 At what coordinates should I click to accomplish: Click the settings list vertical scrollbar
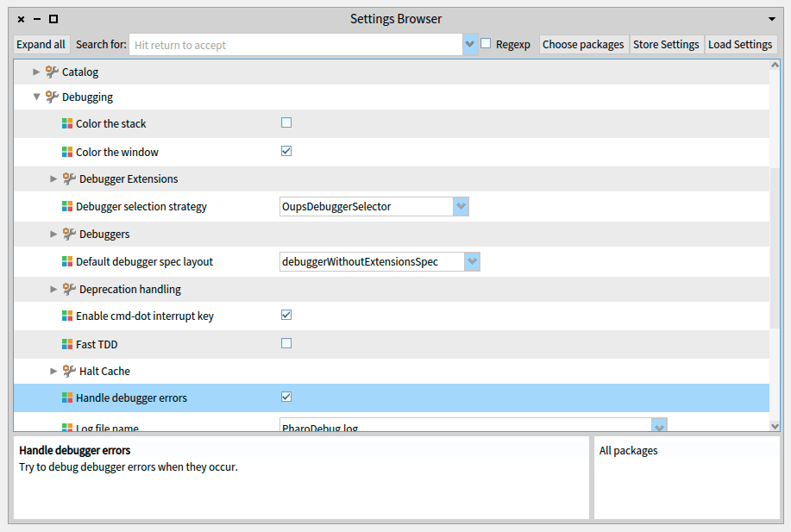775,198
